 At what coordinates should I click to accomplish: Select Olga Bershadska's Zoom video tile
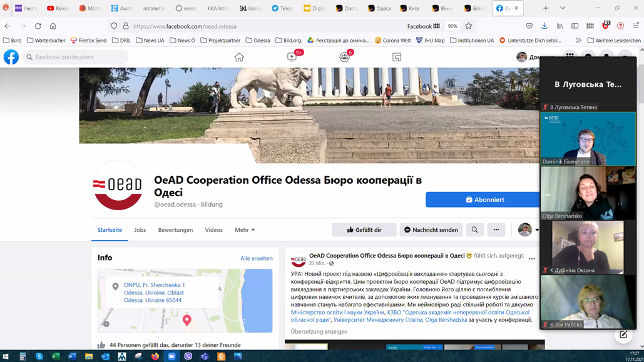click(x=588, y=193)
